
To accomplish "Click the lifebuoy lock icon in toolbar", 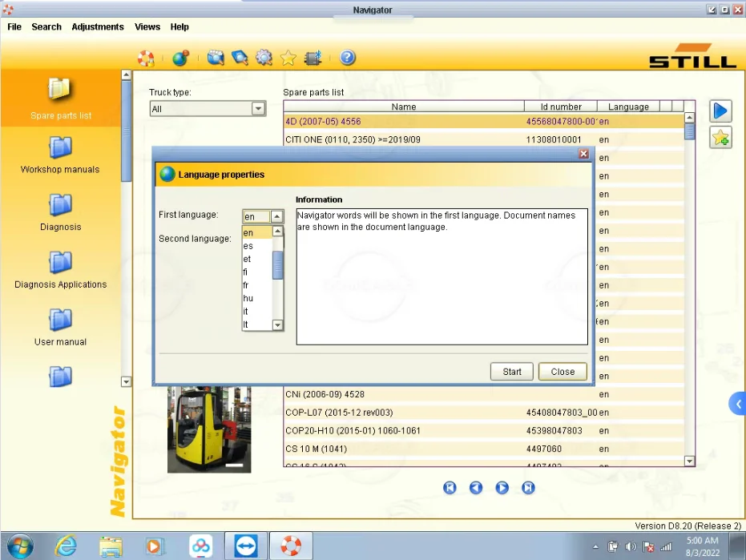I will [x=145, y=58].
